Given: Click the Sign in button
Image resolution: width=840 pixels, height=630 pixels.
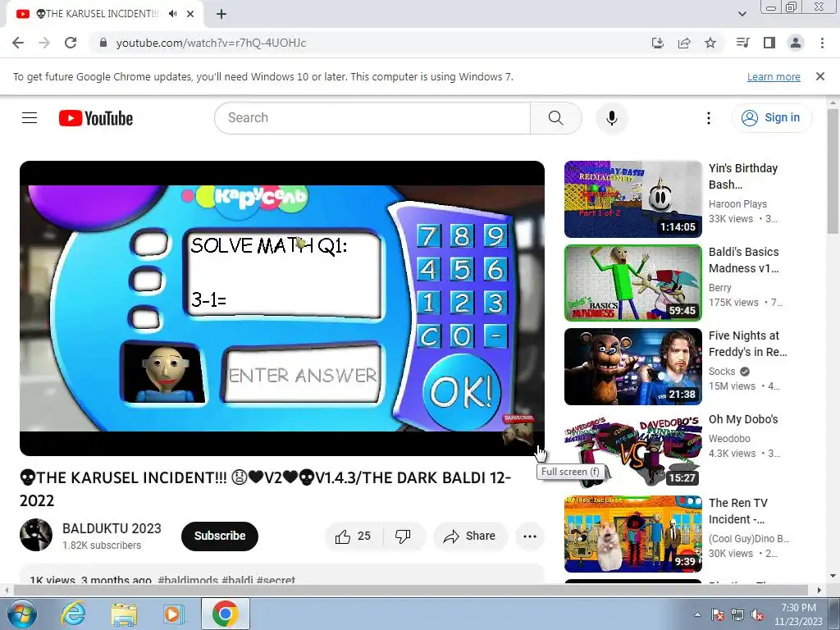Looking at the screenshot, I should pyautogui.click(x=771, y=118).
